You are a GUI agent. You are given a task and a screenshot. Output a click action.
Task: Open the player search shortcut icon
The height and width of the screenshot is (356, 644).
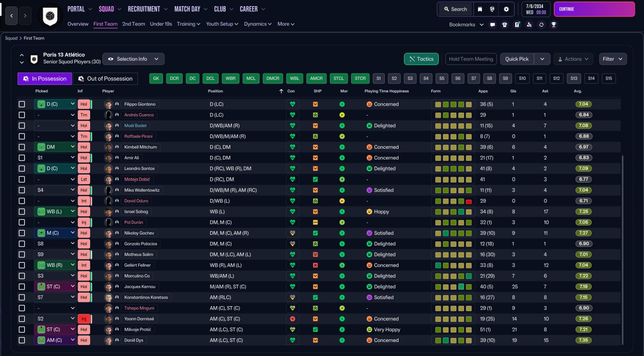tap(529, 24)
